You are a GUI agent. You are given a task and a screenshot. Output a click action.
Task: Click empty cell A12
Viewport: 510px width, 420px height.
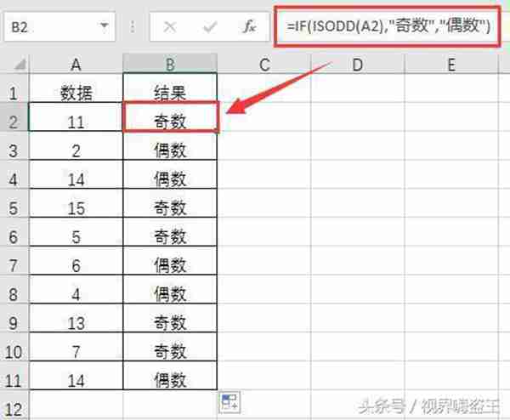[76, 404]
